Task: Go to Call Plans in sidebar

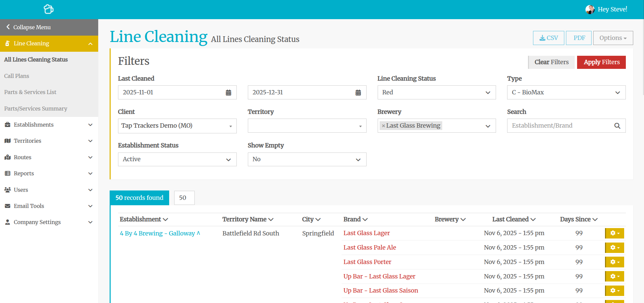Action: (17, 76)
